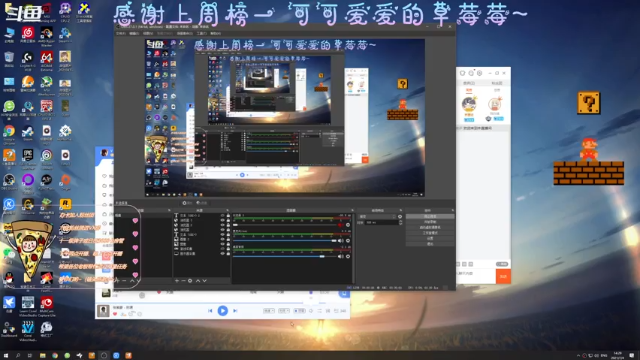Toggle eye icon of bottom display capture source

222,253
